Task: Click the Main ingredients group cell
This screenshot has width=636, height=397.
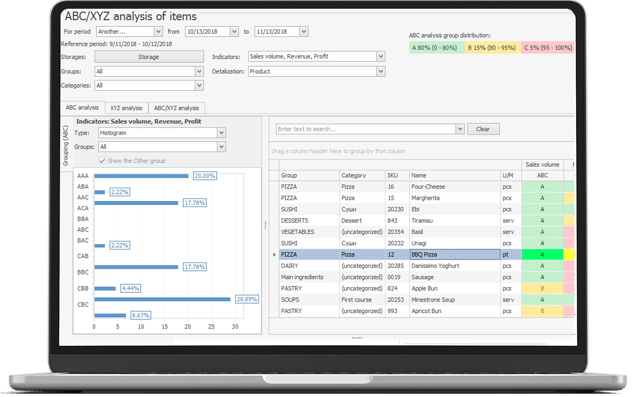Action: coord(309,277)
